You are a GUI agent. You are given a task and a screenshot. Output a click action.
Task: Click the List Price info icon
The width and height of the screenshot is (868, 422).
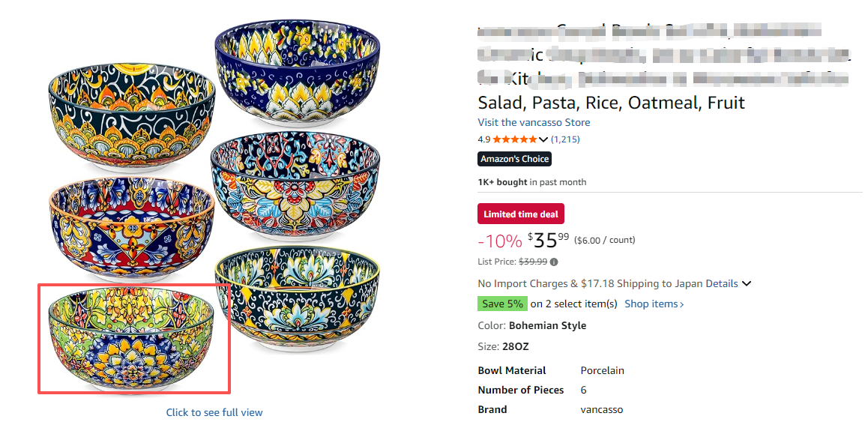pyautogui.click(x=555, y=262)
